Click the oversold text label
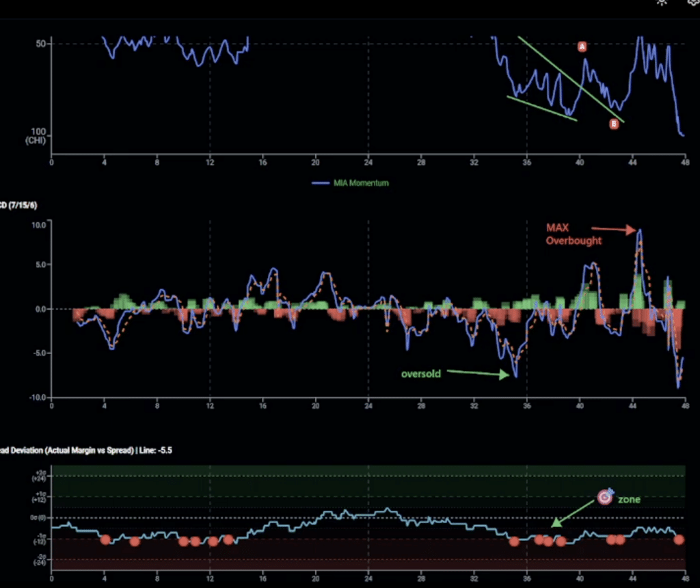 coord(421,374)
